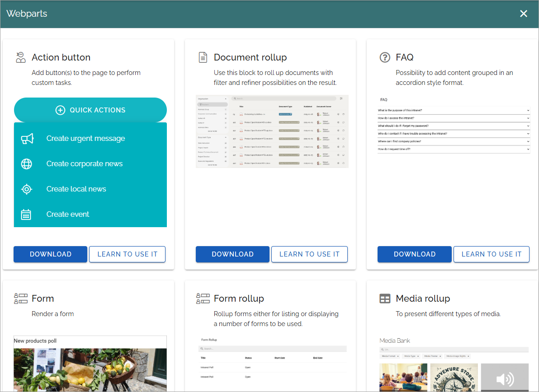
Task: Close the Webparts dialog
Action: (524, 14)
